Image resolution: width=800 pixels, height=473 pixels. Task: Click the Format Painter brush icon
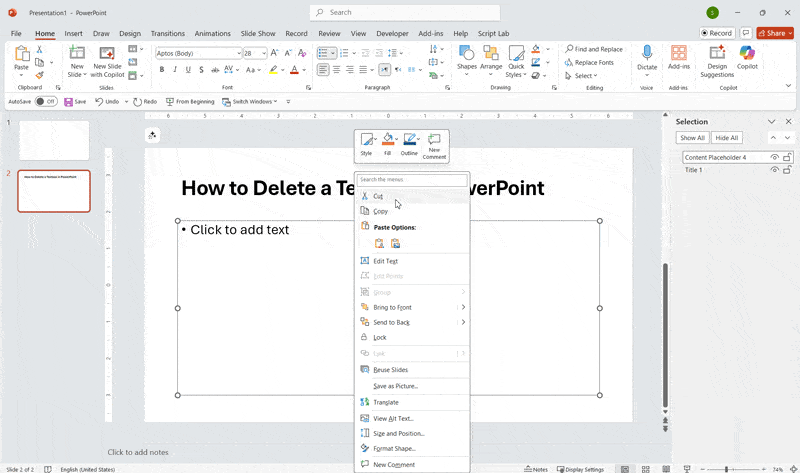click(40, 74)
